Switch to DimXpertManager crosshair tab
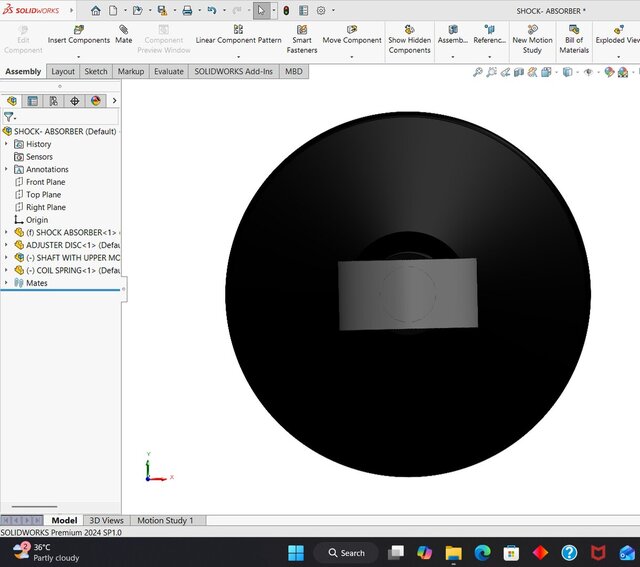Screen dimensions: 640x567 [75, 101]
